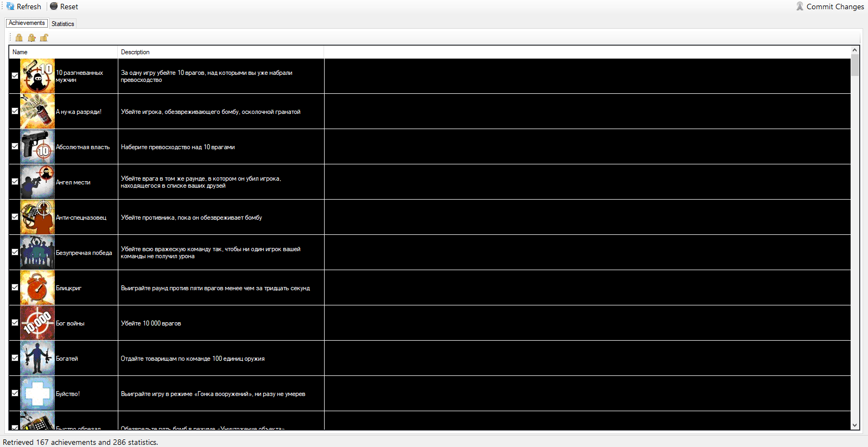Click the closed padlock Lock All icon
This screenshot has height=447, width=868.
pyautogui.click(x=19, y=37)
